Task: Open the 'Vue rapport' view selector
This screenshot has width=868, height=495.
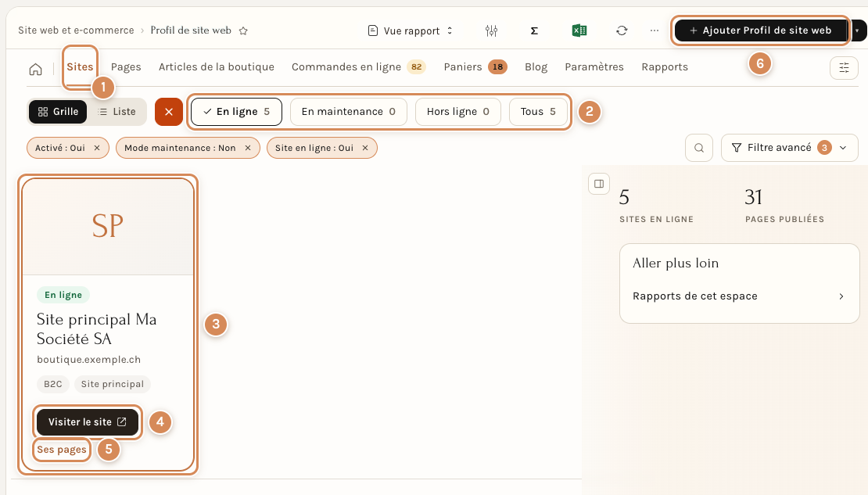Action: [x=411, y=31]
